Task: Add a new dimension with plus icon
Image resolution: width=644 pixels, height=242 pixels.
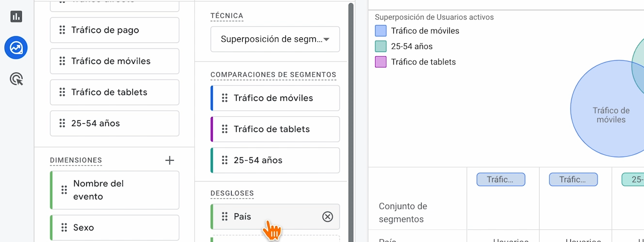Action: pyautogui.click(x=170, y=160)
